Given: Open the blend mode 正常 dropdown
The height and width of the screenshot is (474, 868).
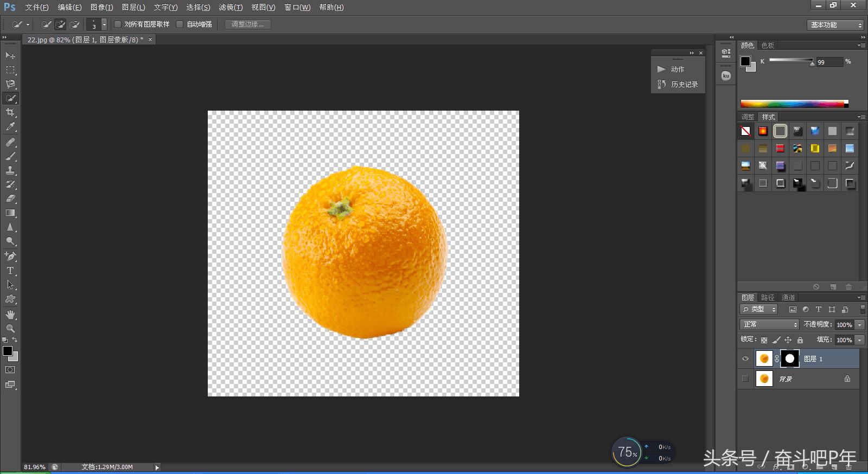Looking at the screenshot, I should [770, 324].
